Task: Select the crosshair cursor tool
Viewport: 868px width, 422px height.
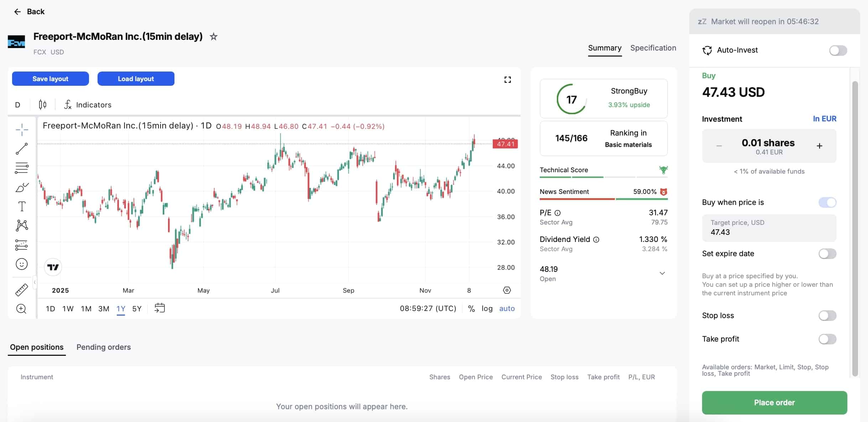Action: [x=22, y=130]
